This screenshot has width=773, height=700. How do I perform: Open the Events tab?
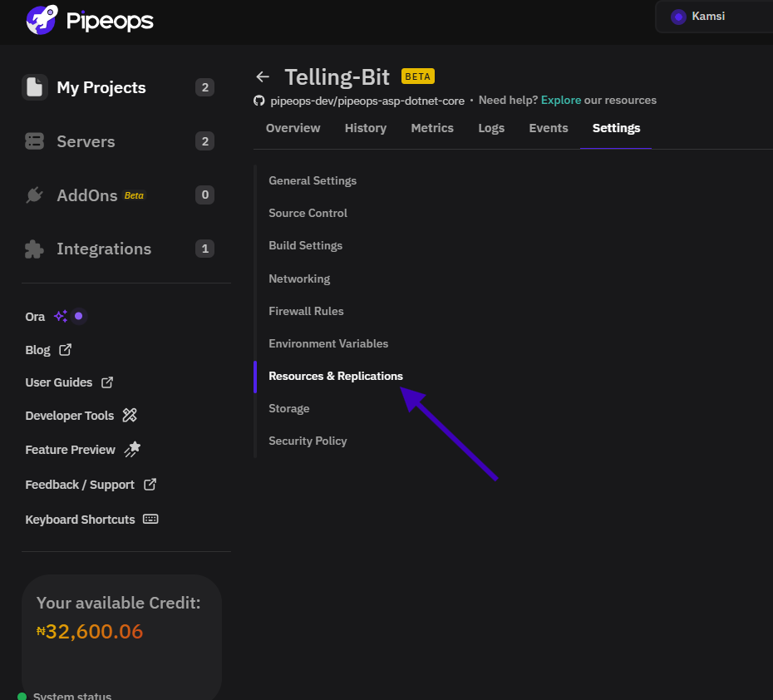pyautogui.click(x=549, y=128)
